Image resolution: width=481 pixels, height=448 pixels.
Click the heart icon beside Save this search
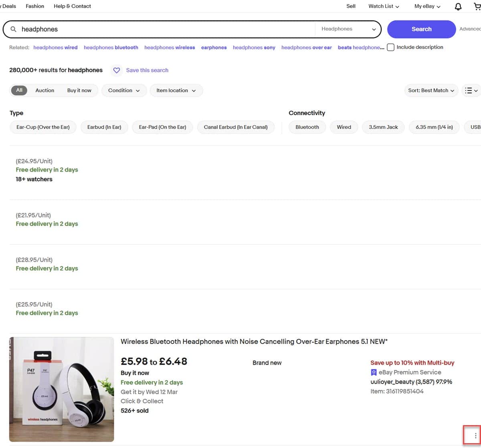(x=117, y=70)
